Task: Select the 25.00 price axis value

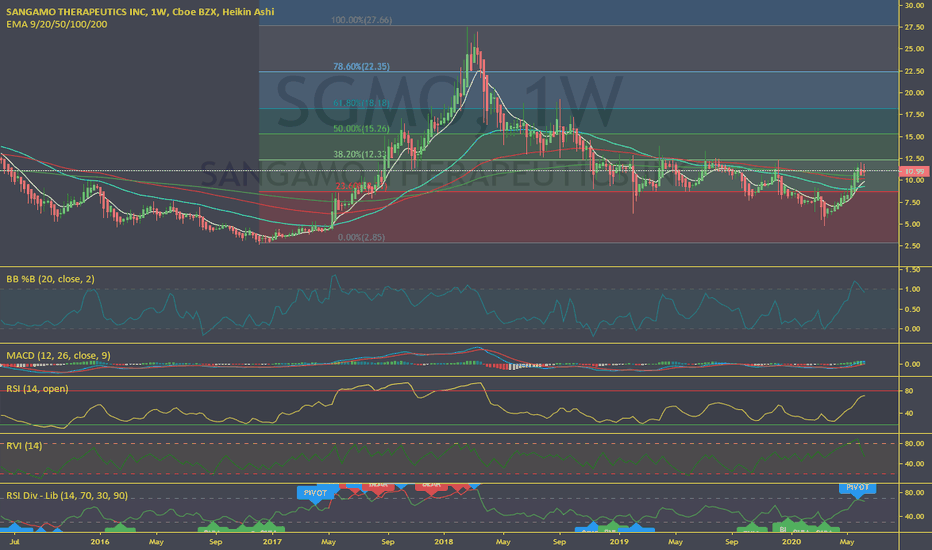Action: click(914, 49)
